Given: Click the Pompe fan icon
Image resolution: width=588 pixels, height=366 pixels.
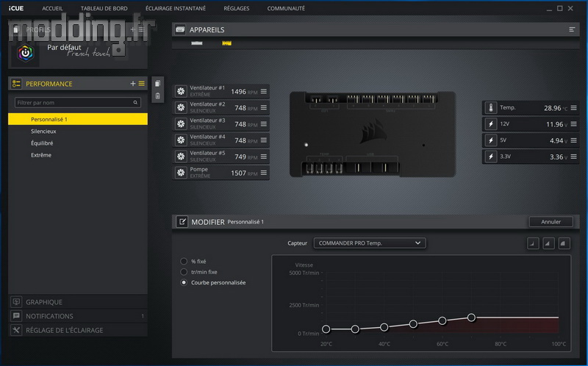Looking at the screenshot, I should coord(181,173).
